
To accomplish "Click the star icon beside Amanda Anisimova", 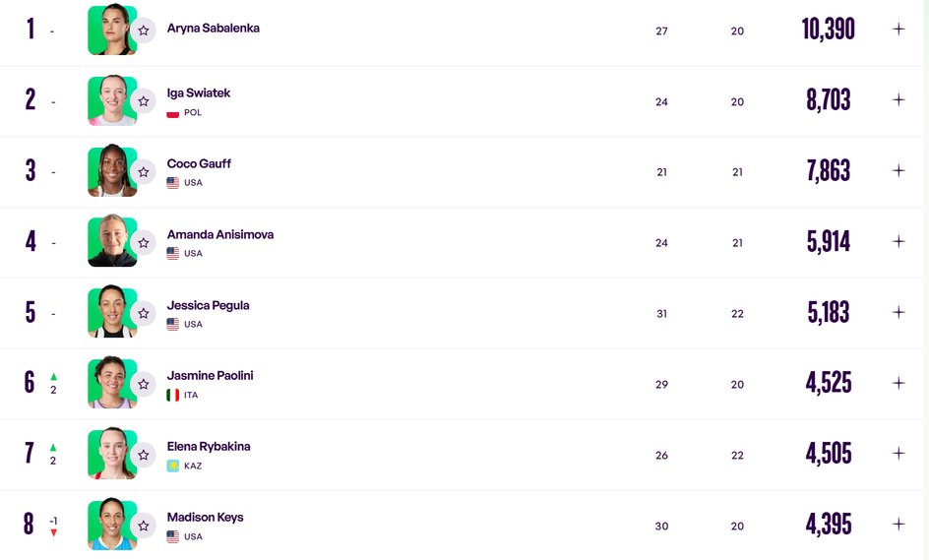I will [x=144, y=242].
